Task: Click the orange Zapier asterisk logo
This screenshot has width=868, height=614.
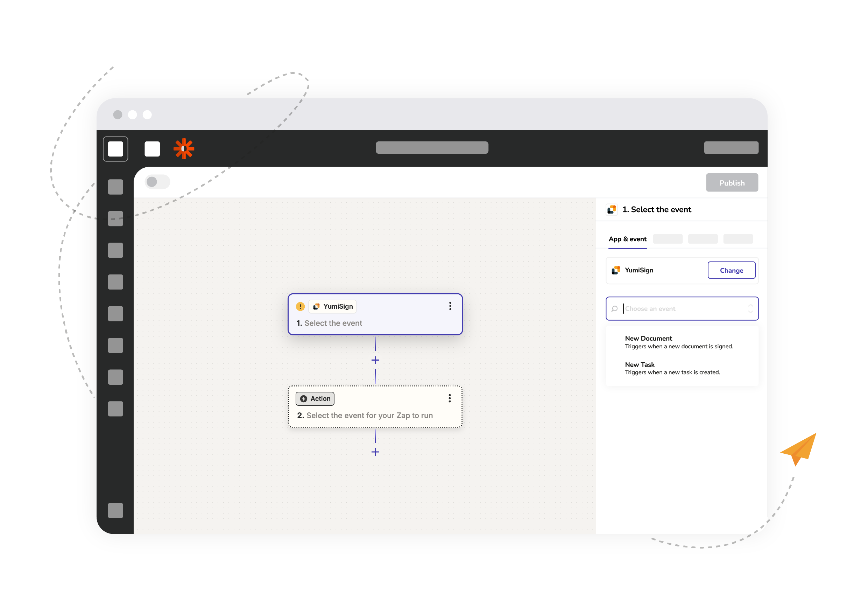Action: point(184,149)
